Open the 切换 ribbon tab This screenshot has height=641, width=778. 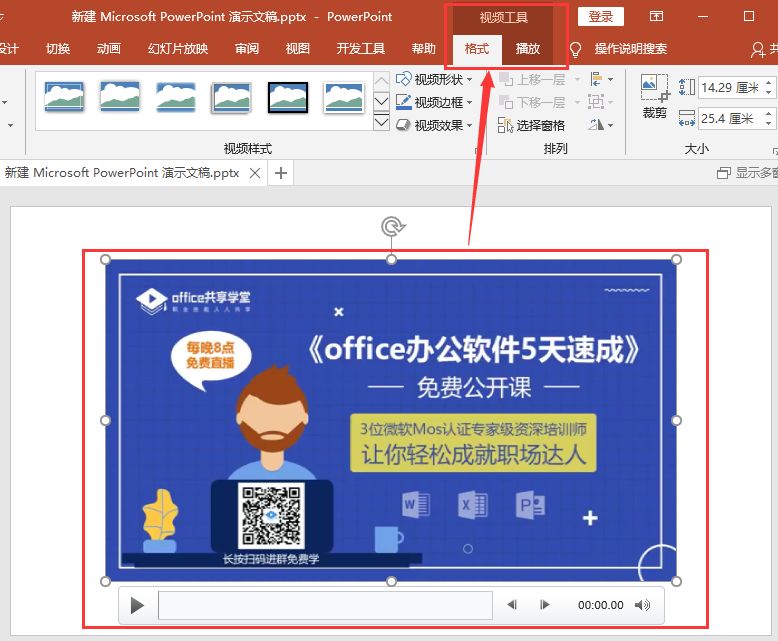pos(58,49)
